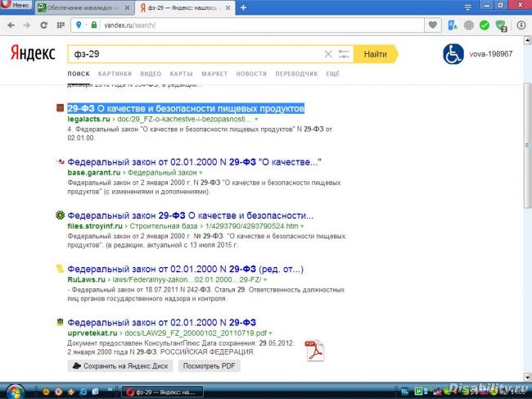Click the Найти search button
This screenshot has width=532, height=399.
[x=375, y=54]
